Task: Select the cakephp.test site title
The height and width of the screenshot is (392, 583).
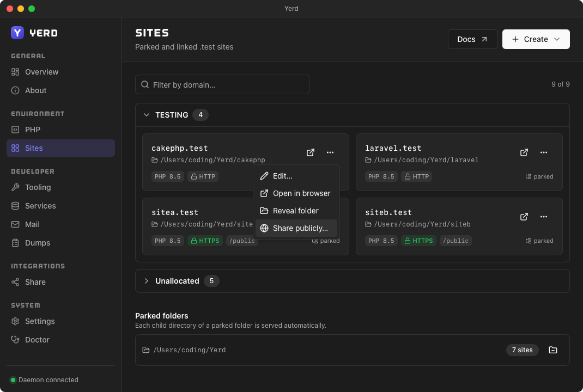Action: [180, 148]
